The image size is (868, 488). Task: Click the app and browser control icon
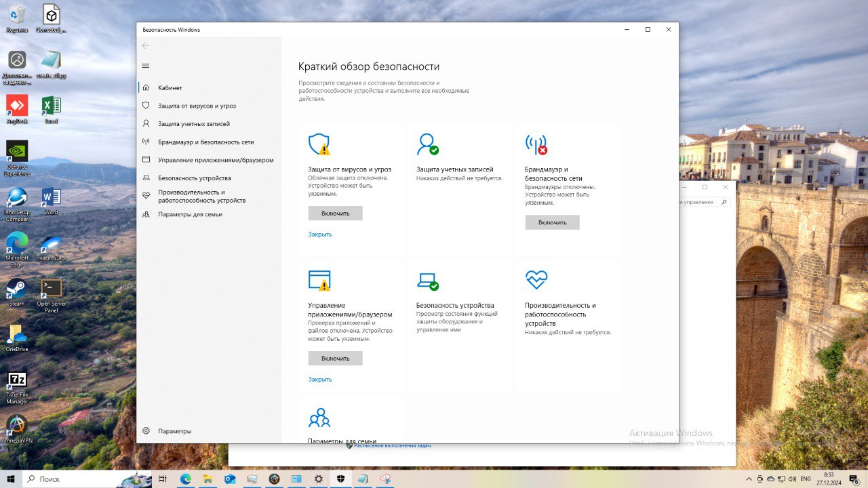point(319,280)
